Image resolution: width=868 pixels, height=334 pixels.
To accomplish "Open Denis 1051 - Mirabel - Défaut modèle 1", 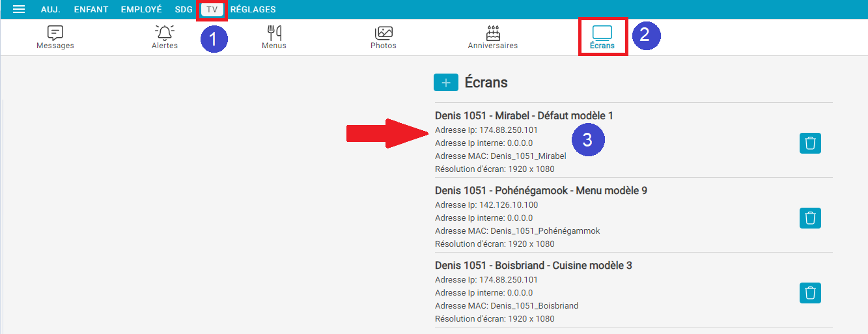I will tap(524, 116).
